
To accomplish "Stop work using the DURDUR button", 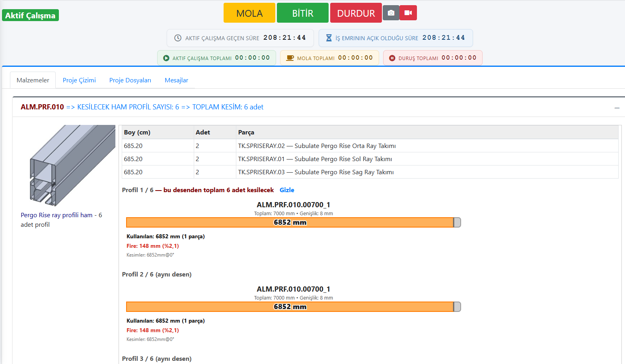I will click(356, 13).
